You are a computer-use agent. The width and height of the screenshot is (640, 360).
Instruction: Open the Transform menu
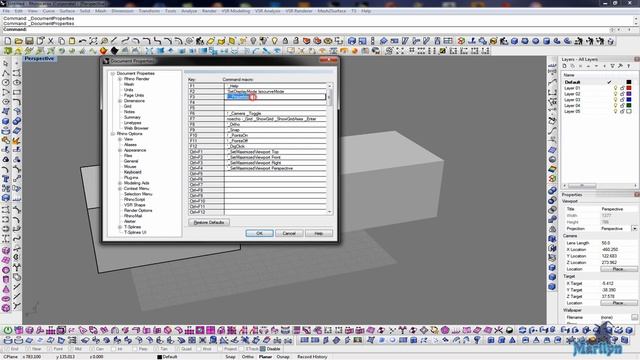(149, 11)
